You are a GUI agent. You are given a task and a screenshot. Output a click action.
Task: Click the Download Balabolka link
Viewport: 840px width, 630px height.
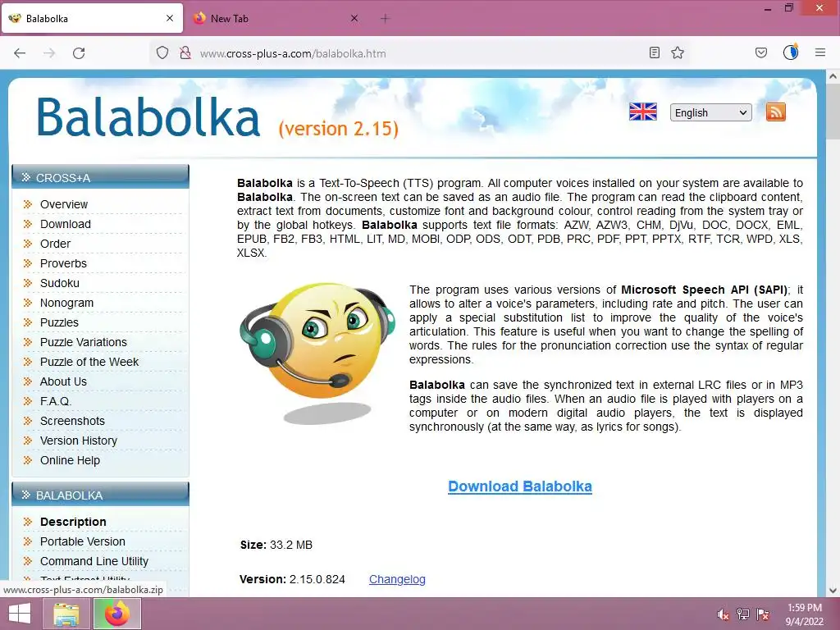tap(519, 486)
